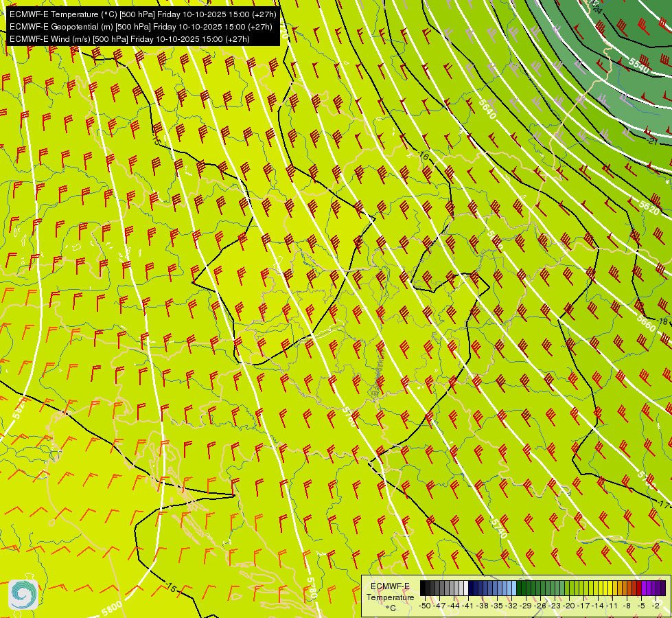
Task: Click the -2 legend tick label
Action: 656,606
